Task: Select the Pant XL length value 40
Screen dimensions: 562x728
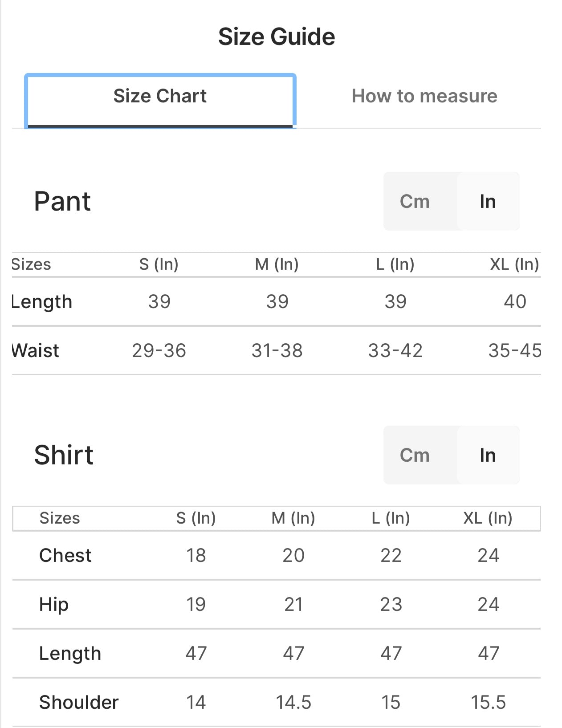Action: click(515, 302)
